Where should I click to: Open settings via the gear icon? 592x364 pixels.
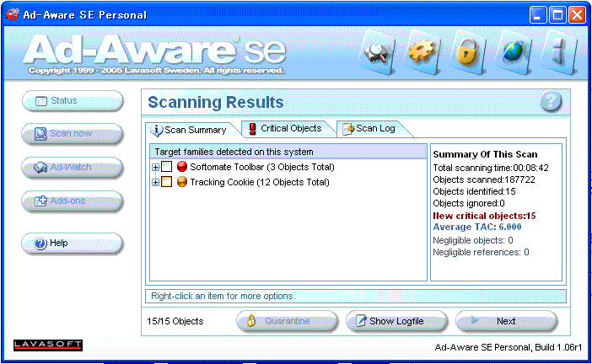coord(422,51)
